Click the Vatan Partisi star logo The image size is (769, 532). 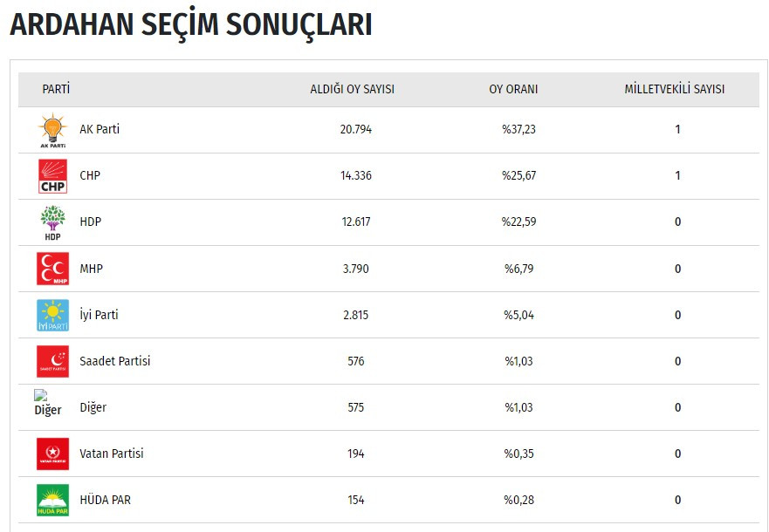coord(52,454)
